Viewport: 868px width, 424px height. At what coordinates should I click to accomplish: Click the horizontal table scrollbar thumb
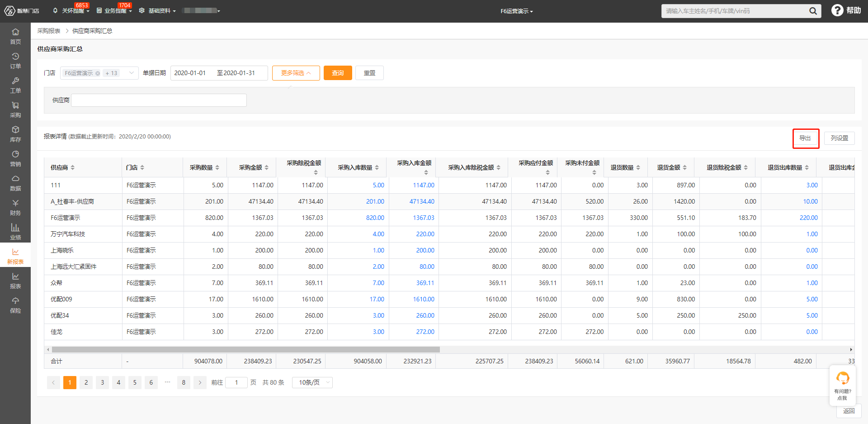point(246,349)
